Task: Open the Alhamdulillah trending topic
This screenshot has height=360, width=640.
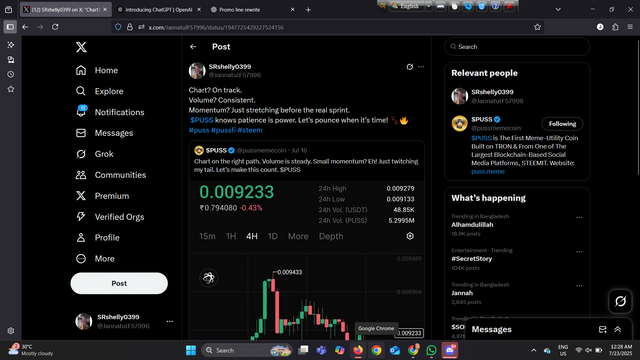Action: 472,224
